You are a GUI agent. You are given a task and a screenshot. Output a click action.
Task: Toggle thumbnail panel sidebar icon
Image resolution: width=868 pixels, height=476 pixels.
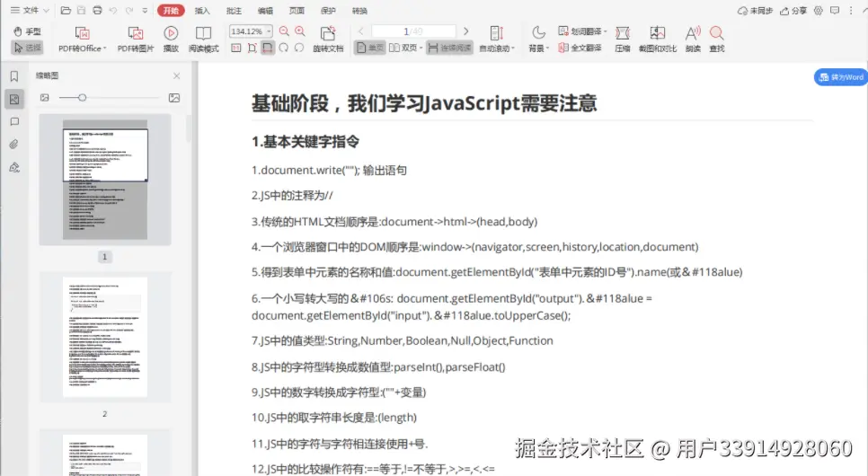[14, 99]
